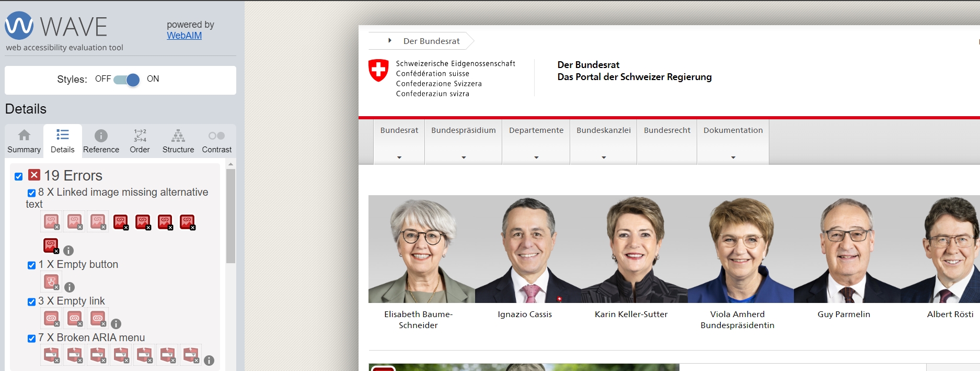980x371 pixels.
Task: Select third faded Linked image missing alt icon
Action: 98,222
